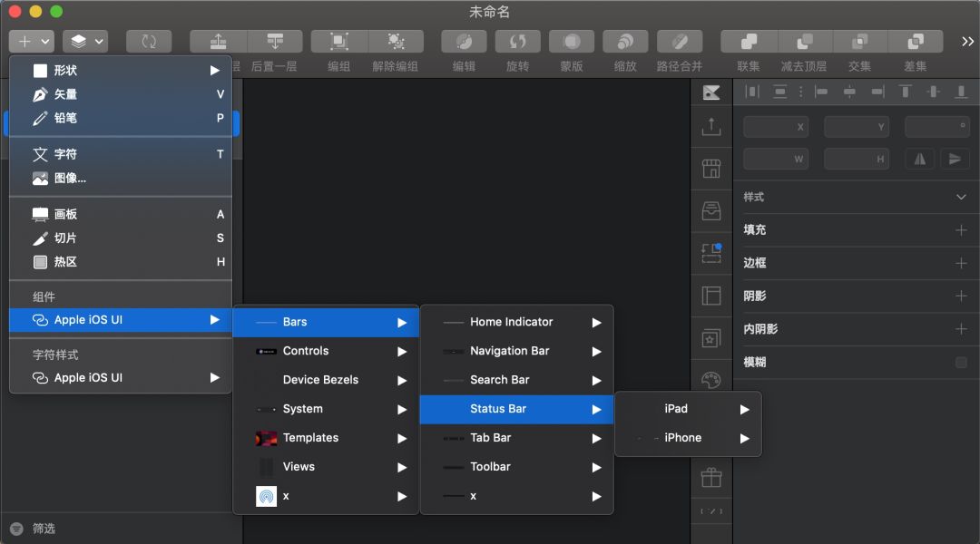The height and width of the screenshot is (544, 980).
Task: Click the 编组 group icon
Action: [x=338, y=41]
